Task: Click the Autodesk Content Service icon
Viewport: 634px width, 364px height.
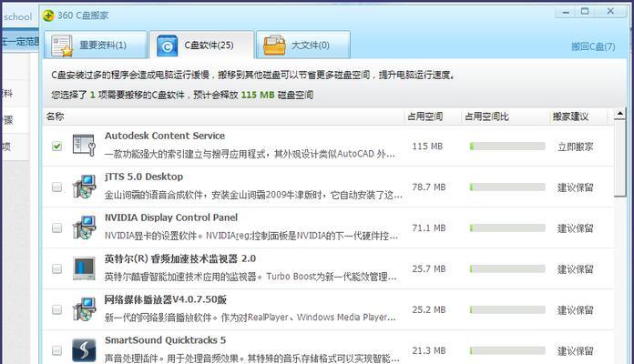Action: 84,145
